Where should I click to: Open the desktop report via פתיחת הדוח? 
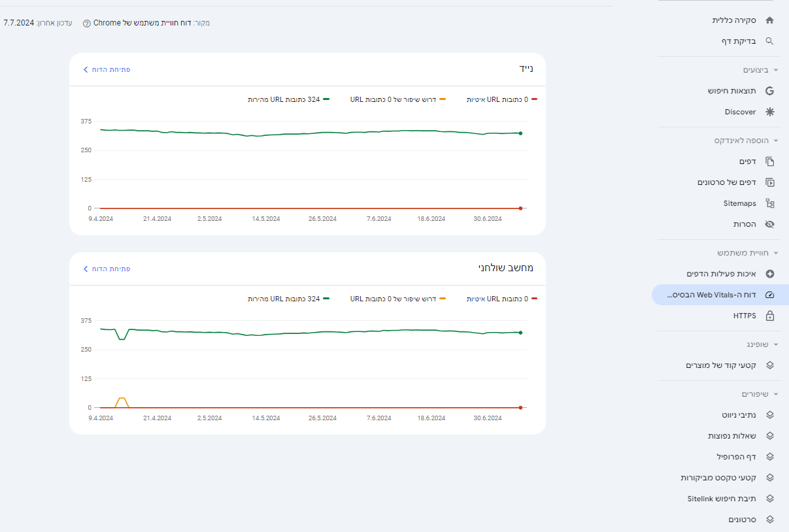(x=107, y=269)
